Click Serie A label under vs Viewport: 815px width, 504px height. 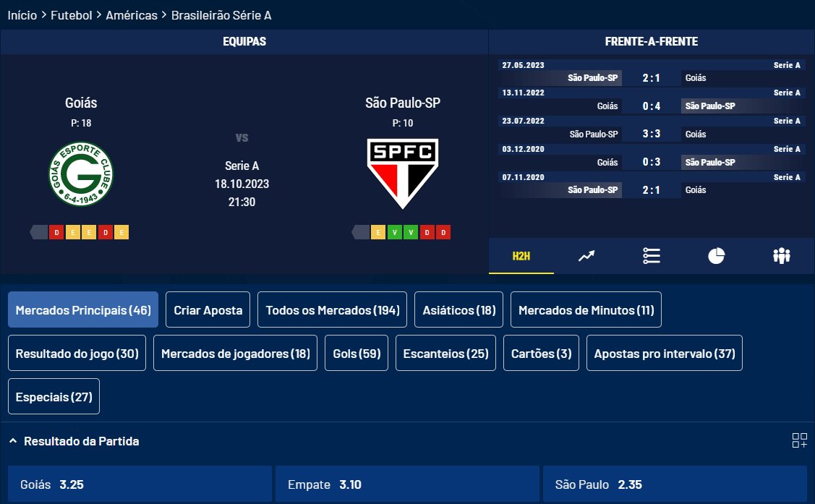pos(242,166)
